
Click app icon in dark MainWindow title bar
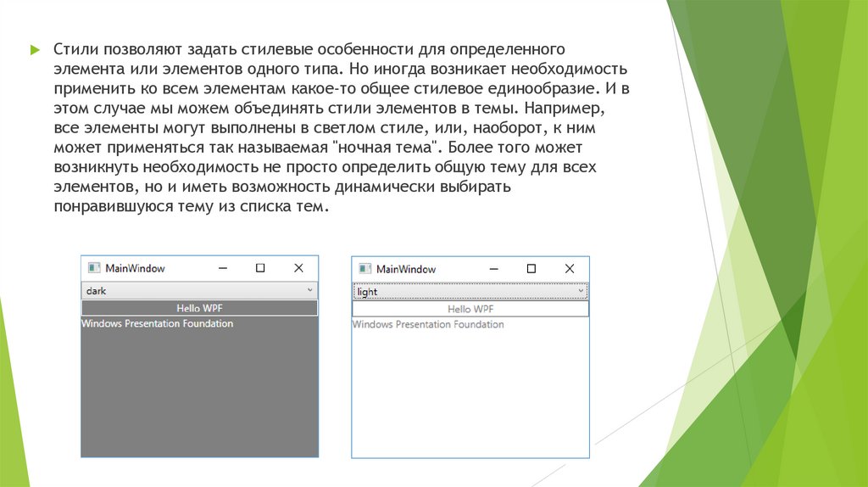point(94,268)
